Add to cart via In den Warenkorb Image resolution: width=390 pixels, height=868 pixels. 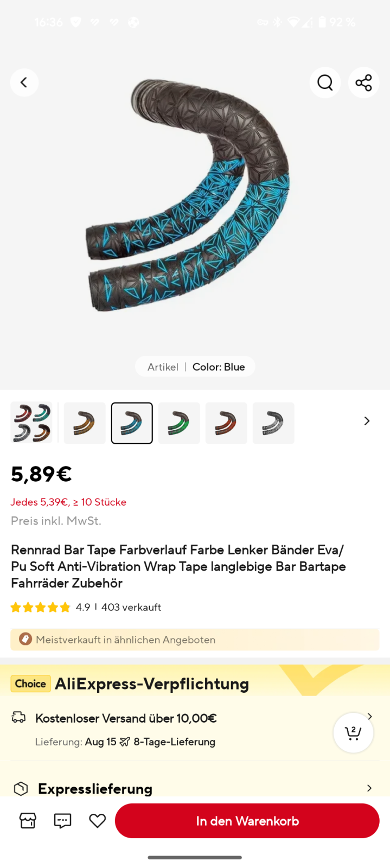[247, 821]
